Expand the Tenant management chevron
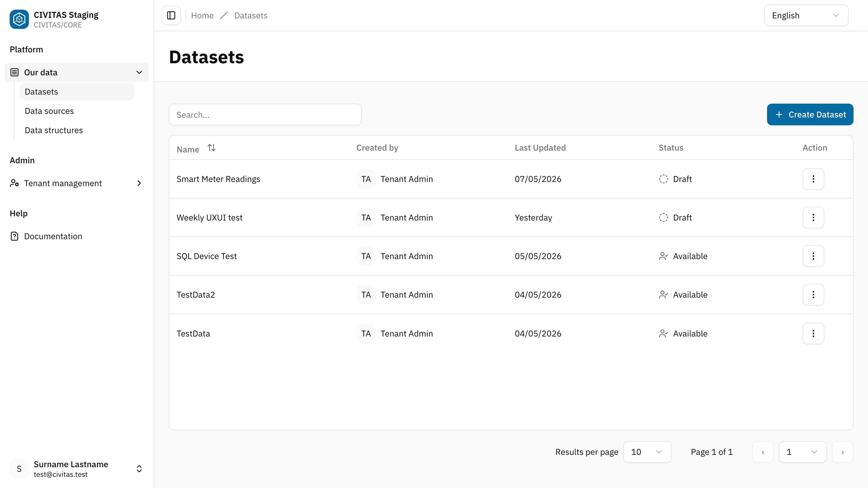 (x=139, y=183)
